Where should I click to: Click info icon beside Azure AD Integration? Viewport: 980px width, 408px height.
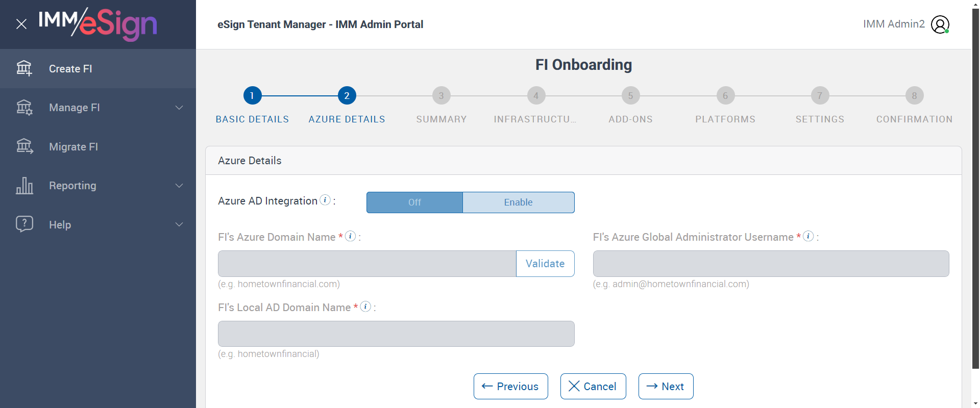(x=325, y=200)
